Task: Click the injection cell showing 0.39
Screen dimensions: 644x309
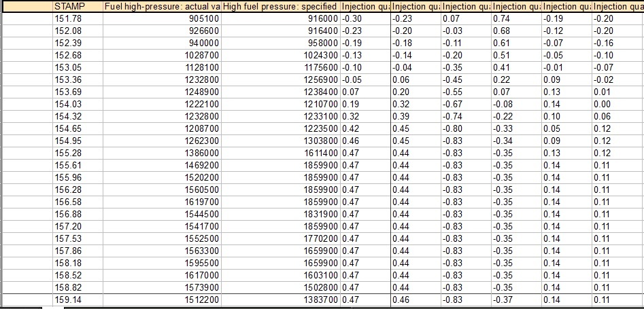Action: point(415,116)
